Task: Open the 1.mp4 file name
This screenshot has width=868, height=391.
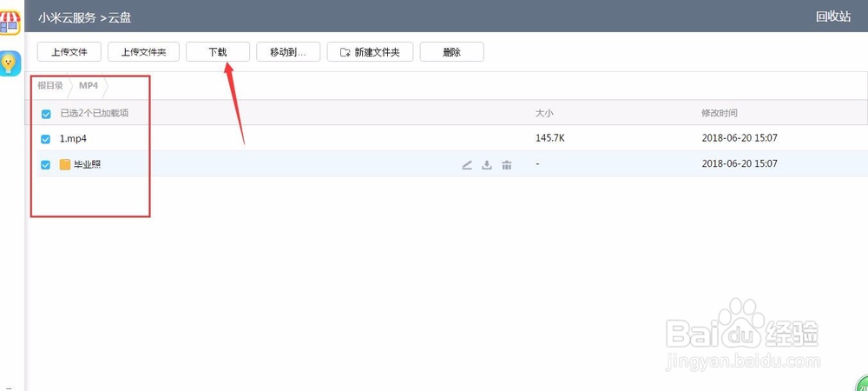Action: coord(73,138)
